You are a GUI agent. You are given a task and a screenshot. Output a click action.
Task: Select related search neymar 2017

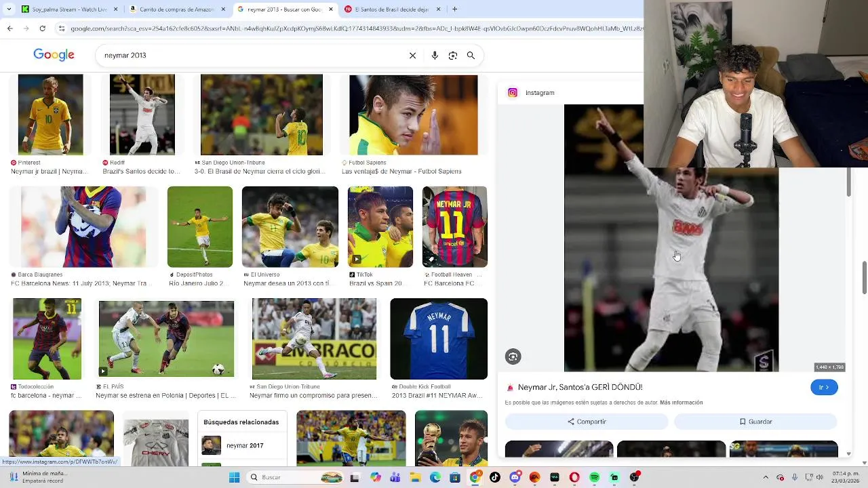tap(241, 445)
